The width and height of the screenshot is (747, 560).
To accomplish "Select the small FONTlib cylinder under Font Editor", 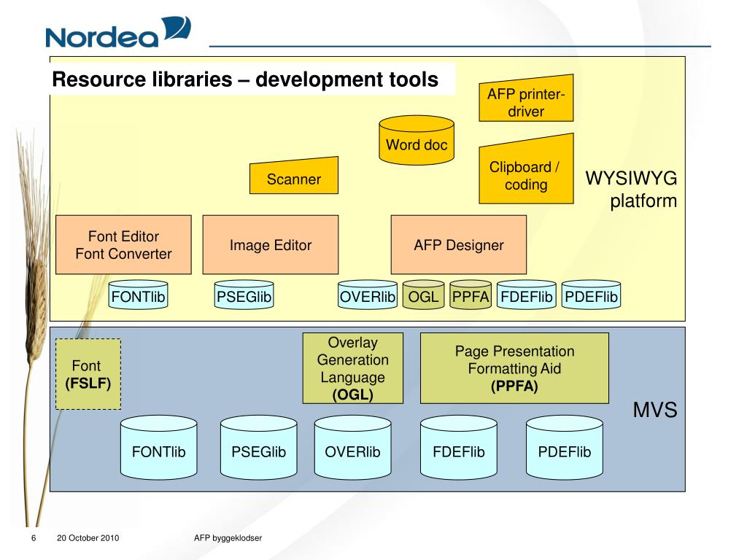I will (x=138, y=295).
